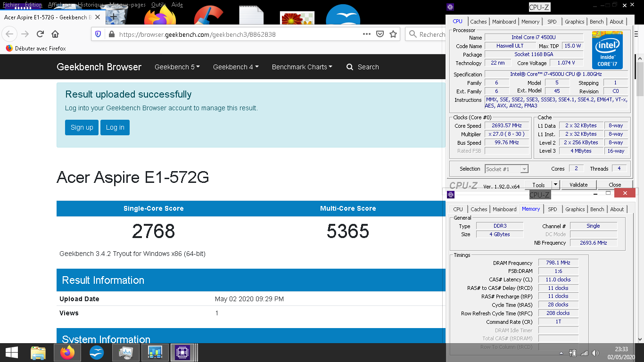This screenshot has height=362, width=644.
Task: Click the Log in button
Action: point(115,127)
